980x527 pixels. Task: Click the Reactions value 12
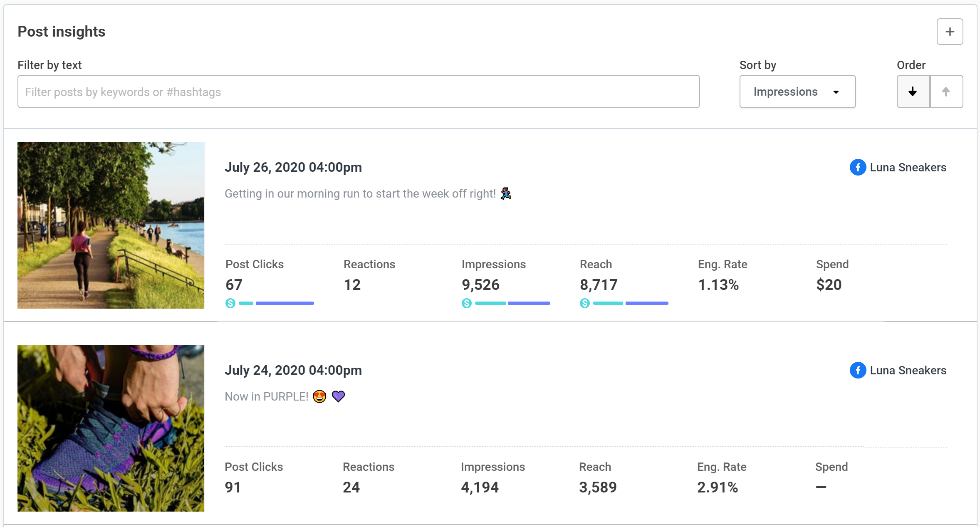tap(352, 285)
